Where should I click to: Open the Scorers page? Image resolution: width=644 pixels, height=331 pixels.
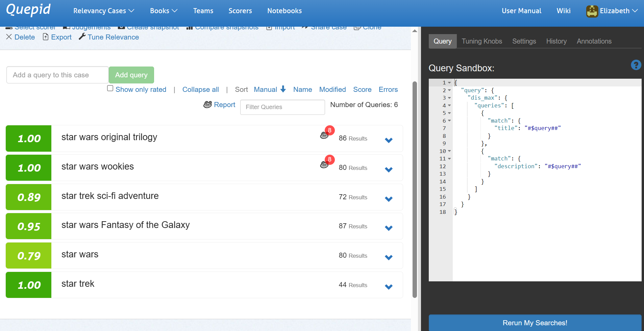(240, 11)
